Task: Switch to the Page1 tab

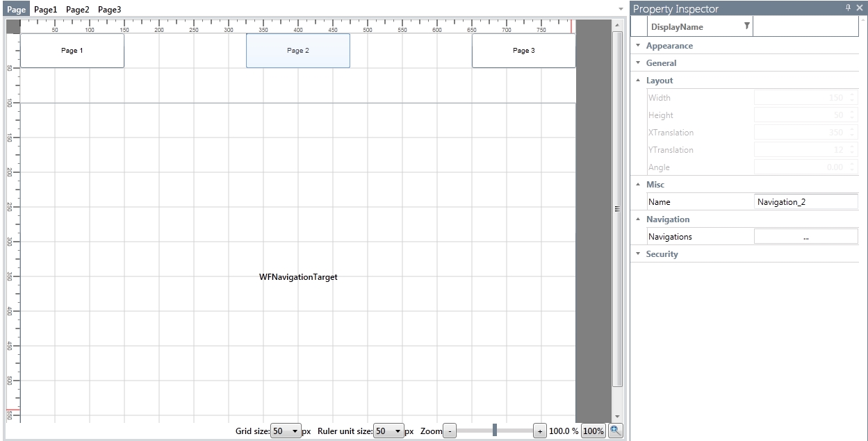Action: pos(46,9)
